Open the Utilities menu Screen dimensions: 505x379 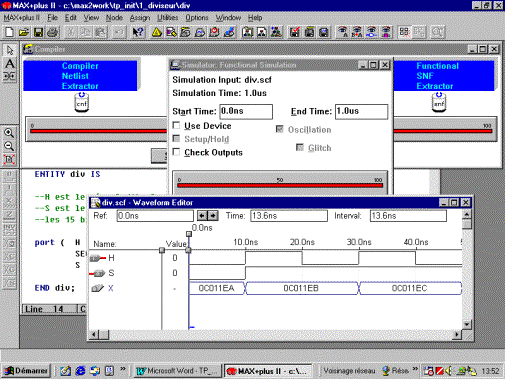(168, 18)
